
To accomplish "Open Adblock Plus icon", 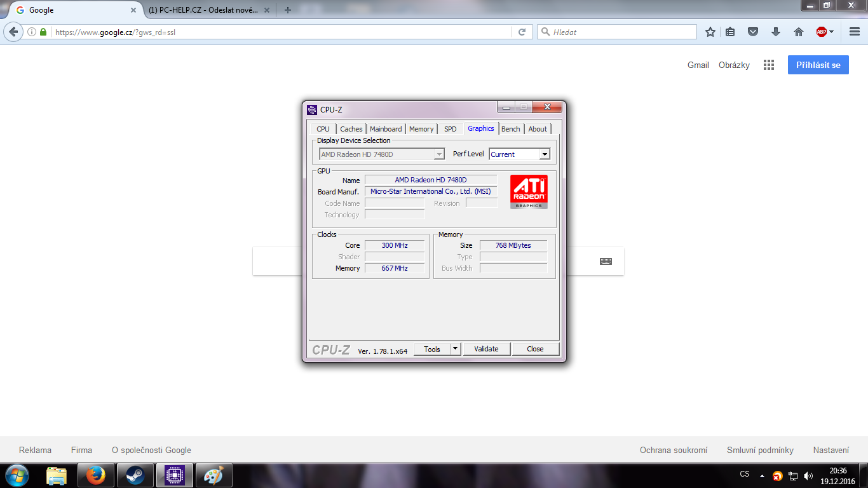I will 822,32.
